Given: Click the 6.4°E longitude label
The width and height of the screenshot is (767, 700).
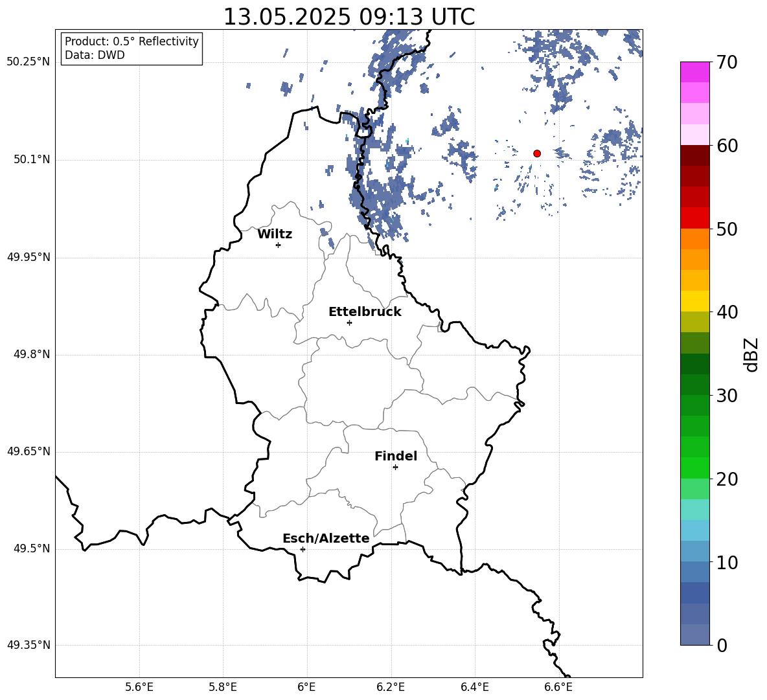Looking at the screenshot, I should [x=474, y=687].
